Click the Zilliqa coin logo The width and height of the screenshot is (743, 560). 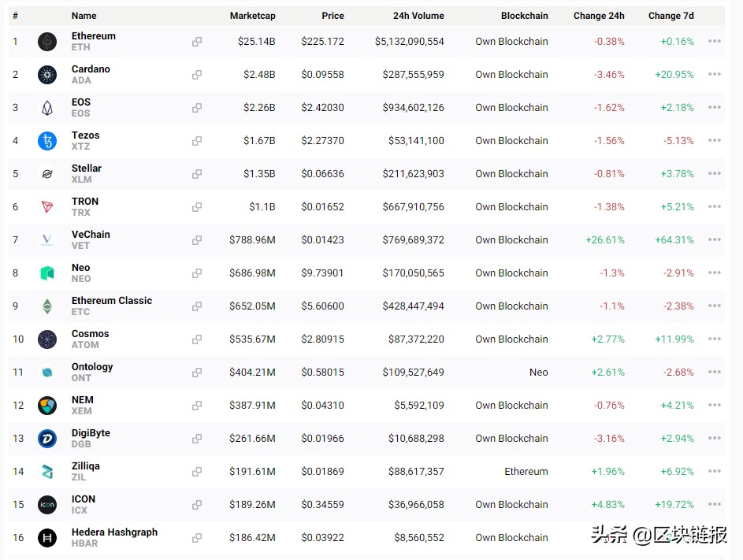click(x=47, y=472)
